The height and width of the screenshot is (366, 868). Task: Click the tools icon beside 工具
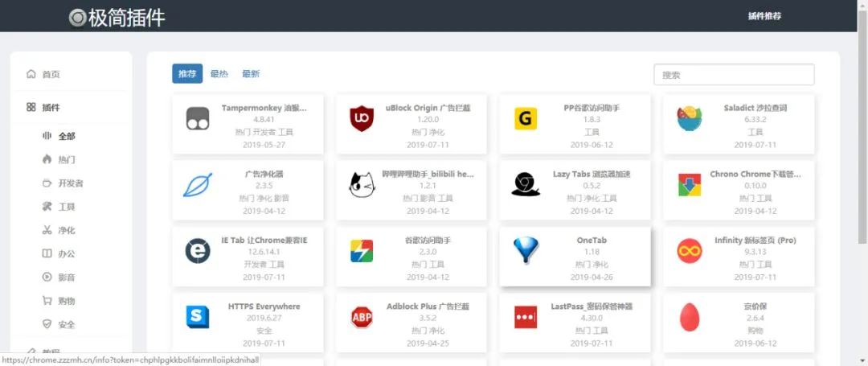(47, 207)
